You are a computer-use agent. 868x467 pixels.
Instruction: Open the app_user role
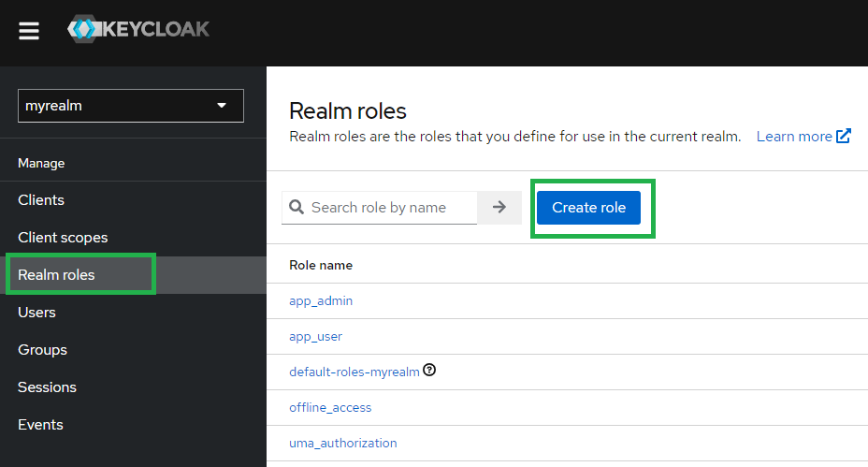click(315, 336)
